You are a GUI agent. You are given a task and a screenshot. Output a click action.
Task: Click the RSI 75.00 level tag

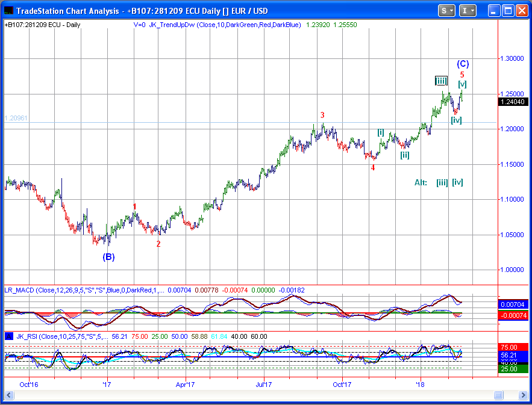click(x=513, y=347)
